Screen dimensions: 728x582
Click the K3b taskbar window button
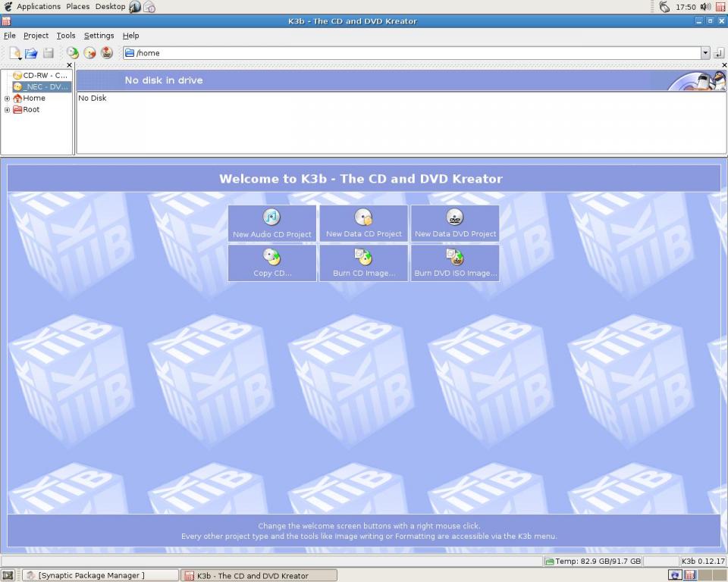[259, 575]
